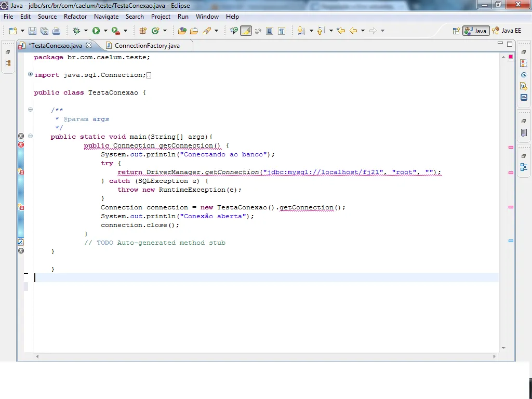Click the pink error marker at top of overview ruler
This screenshot has width=532, height=399.
(511, 56)
